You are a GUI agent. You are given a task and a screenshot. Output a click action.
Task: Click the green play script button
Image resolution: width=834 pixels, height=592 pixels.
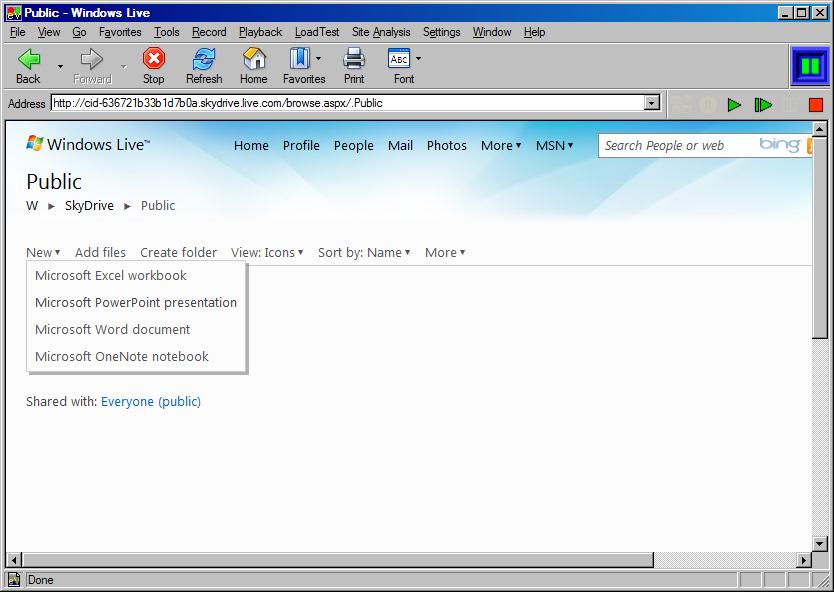(735, 105)
